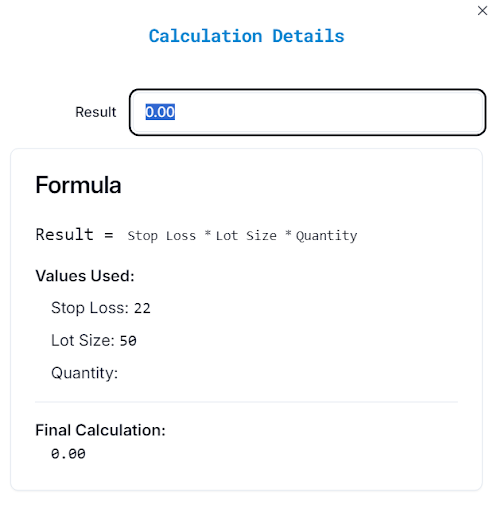The width and height of the screenshot is (497, 512).
Task: Click the 'Result =' formula text
Action: pos(74,234)
